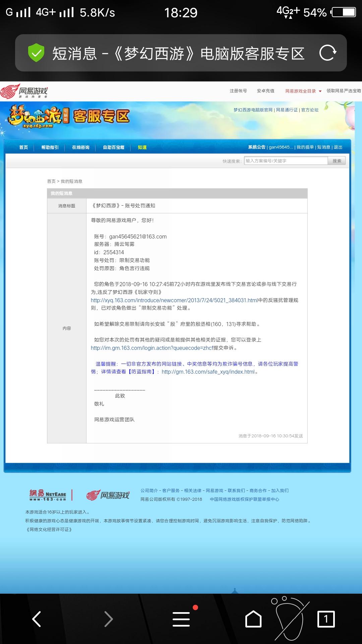Tap the browser forward arrow
This screenshot has height=644, width=362.
[109, 619]
